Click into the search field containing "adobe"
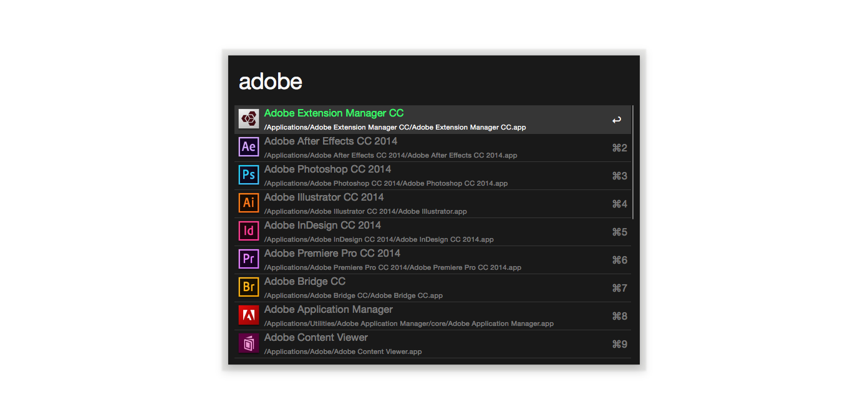 tap(433, 81)
